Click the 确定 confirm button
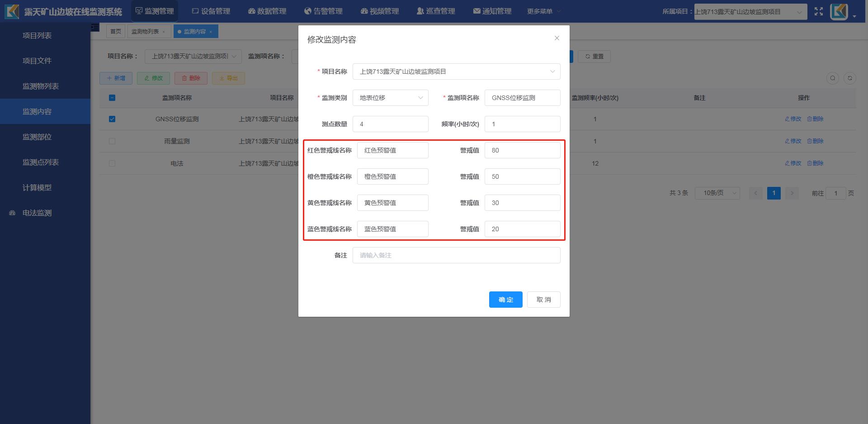 coord(505,300)
